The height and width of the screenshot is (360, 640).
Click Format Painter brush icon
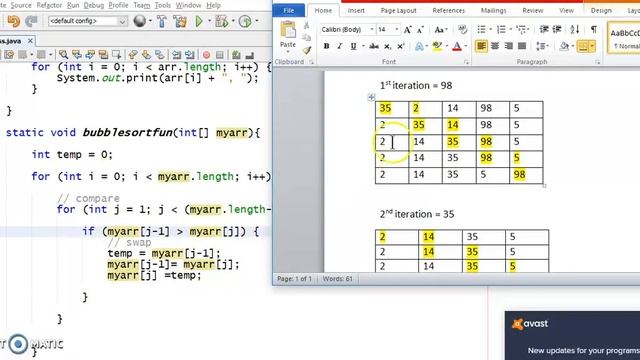click(x=307, y=50)
